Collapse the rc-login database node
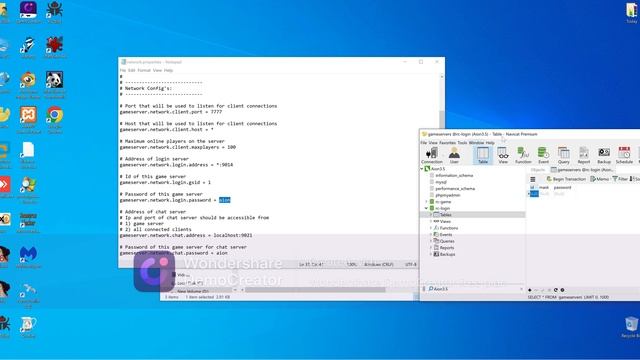 [x=427, y=208]
